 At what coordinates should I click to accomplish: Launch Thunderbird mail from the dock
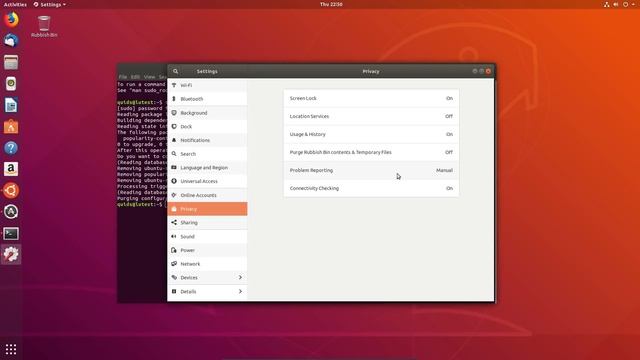(11, 41)
